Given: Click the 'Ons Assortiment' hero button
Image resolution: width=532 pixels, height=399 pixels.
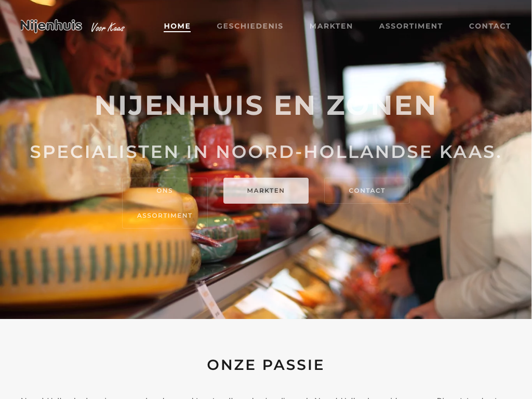Looking at the screenshot, I should click(x=165, y=203).
